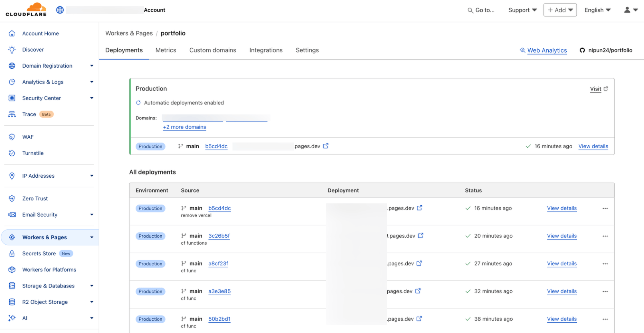Viewport: 644px width, 333px height.
Task: Select the R2 Object Storage sidebar icon
Action: coord(12,302)
